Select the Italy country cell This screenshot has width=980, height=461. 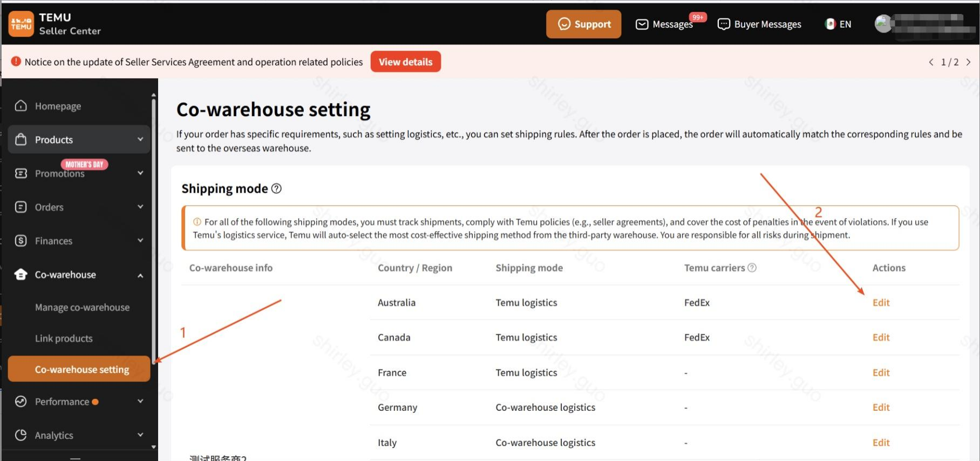[387, 443]
